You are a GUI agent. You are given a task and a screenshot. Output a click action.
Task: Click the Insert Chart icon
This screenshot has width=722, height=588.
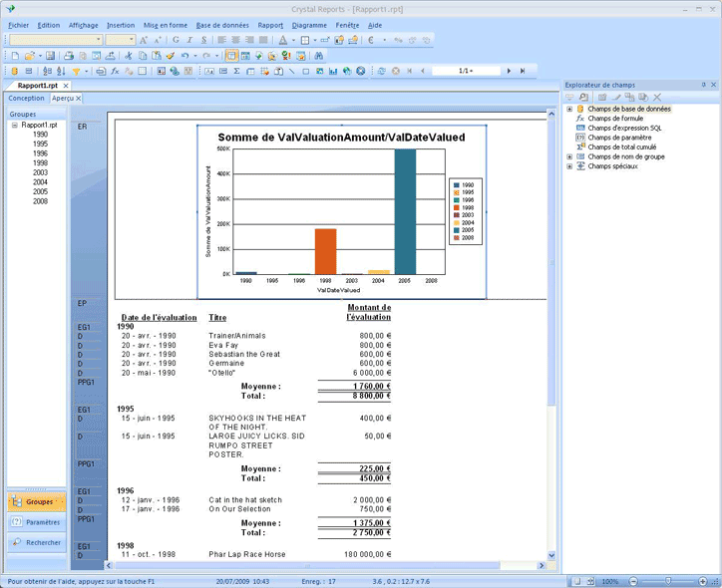click(x=332, y=72)
